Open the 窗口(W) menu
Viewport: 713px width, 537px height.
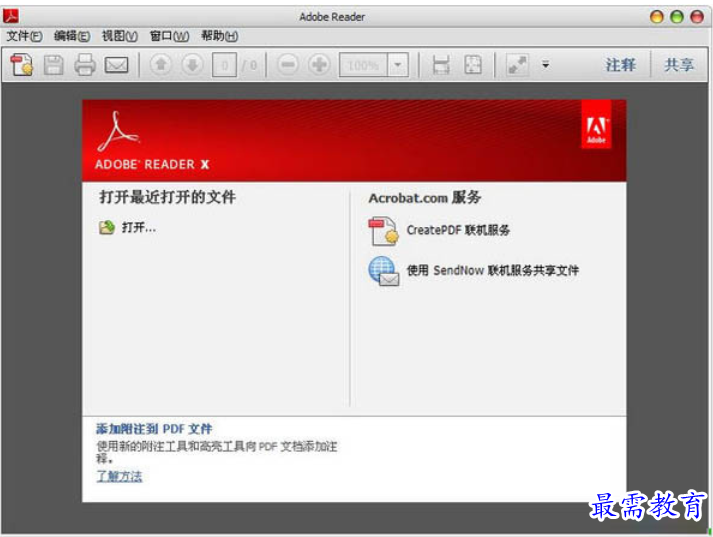[x=169, y=36]
